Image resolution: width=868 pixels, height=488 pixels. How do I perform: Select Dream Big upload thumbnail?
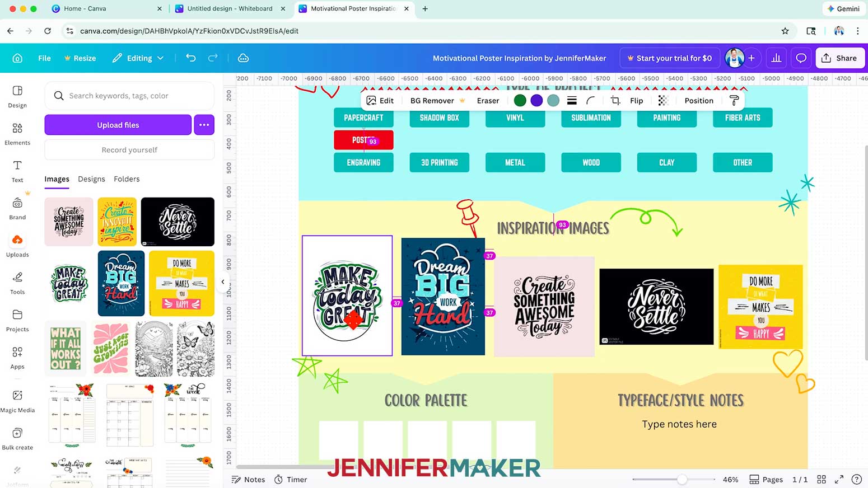click(x=121, y=283)
